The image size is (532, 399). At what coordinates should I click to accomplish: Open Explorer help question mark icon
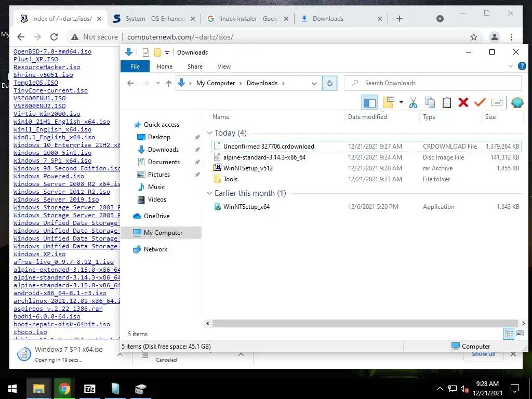point(522,66)
